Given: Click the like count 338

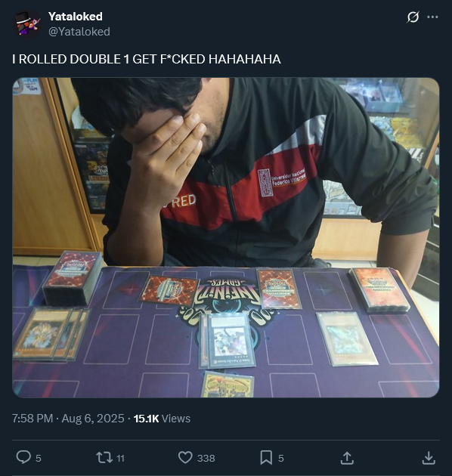Looking at the screenshot, I should click(x=206, y=458).
